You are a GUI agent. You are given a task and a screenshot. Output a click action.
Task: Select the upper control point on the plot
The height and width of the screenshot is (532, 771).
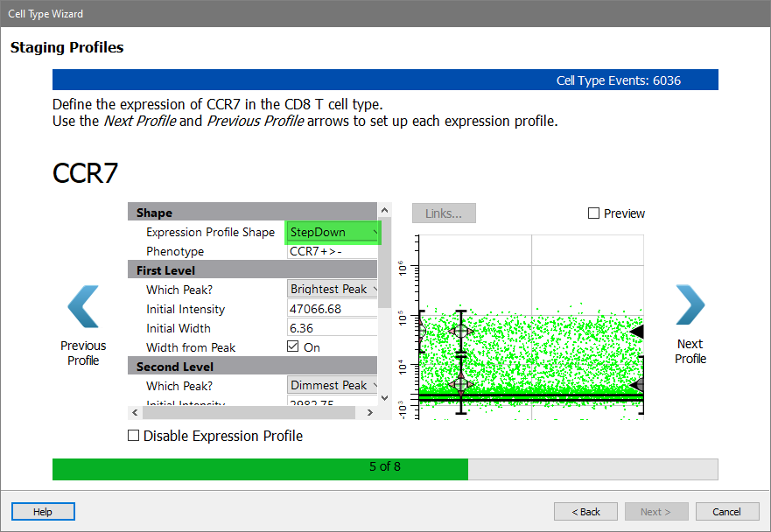(461, 332)
